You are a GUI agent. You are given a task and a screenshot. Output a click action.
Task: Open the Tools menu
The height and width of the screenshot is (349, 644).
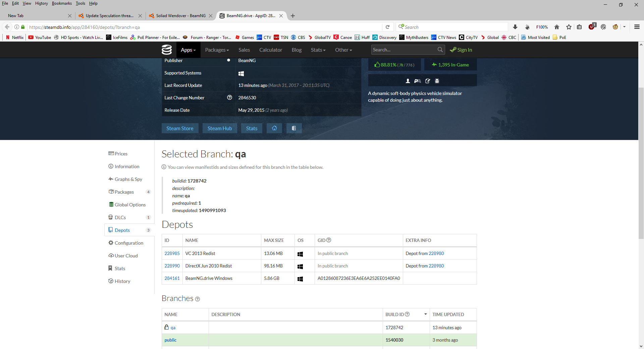80,3
